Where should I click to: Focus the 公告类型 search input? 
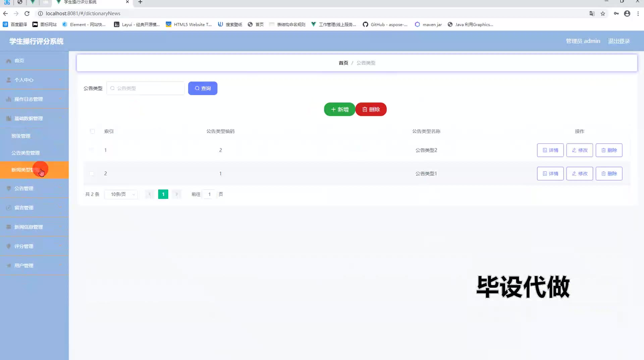point(146,88)
